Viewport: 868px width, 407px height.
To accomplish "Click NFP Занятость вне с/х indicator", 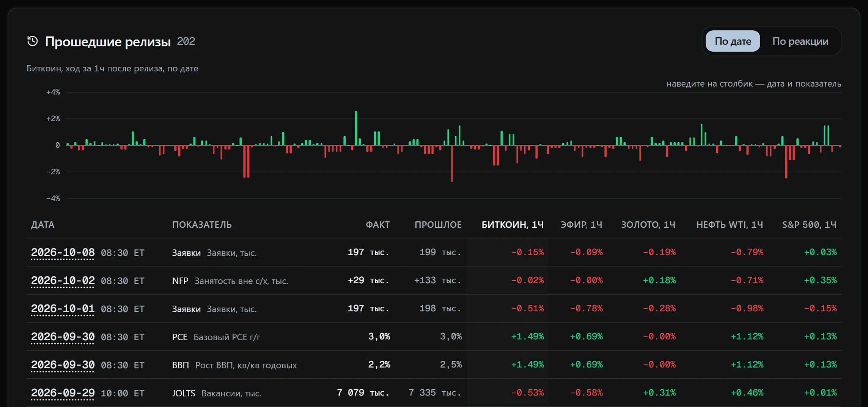I will [230, 281].
